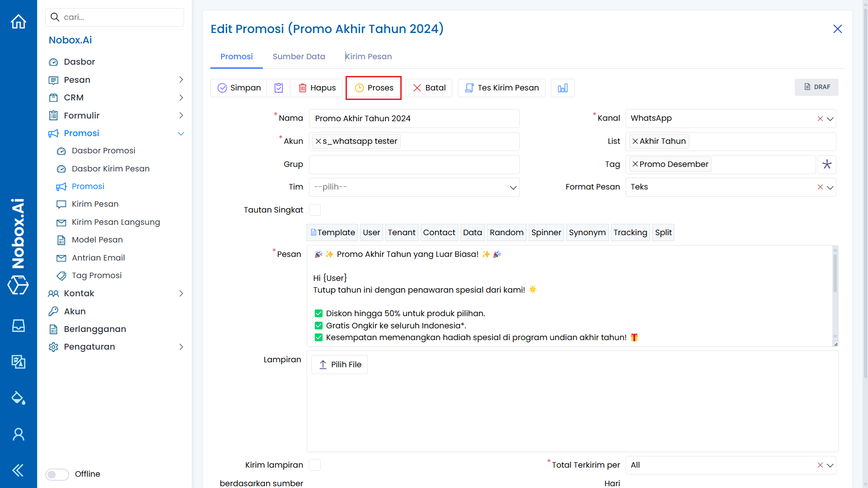868x488 pixels.
Task: Open the paint bucket theme icon
Action: point(19,398)
